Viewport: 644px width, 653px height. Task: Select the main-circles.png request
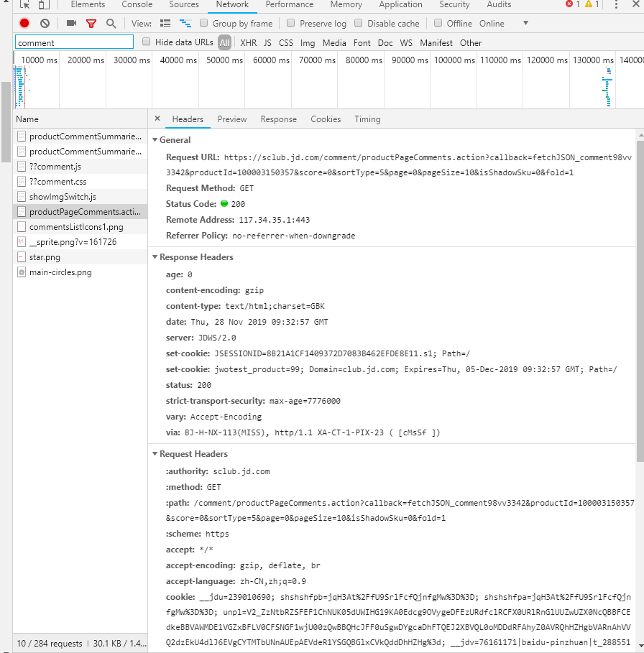(80, 272)
